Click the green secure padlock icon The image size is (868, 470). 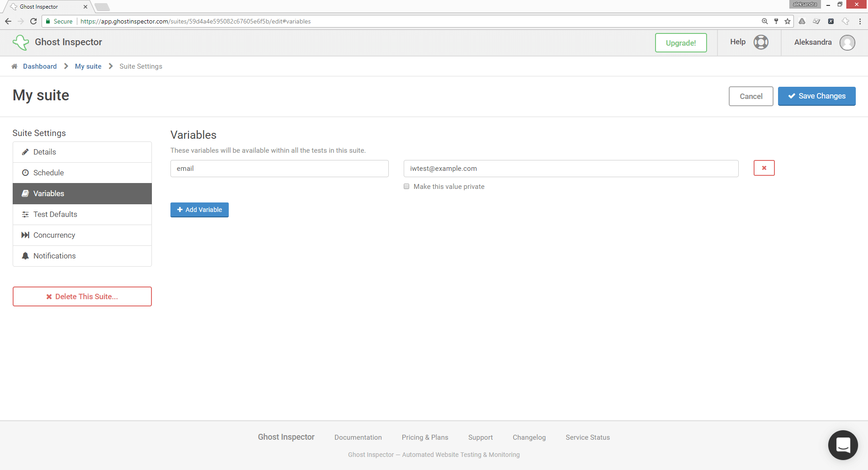(x=48, y=21)
